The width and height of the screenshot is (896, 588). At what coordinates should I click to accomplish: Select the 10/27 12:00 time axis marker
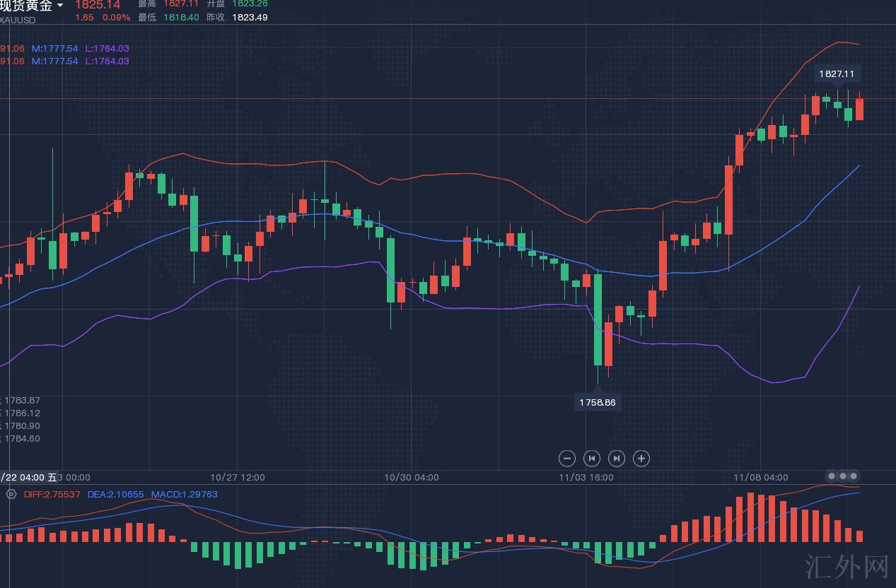click(x=238, y=478)
